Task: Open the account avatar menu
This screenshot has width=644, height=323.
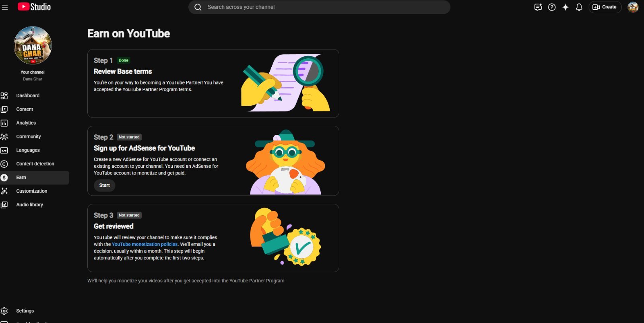Action: point(633,7)
